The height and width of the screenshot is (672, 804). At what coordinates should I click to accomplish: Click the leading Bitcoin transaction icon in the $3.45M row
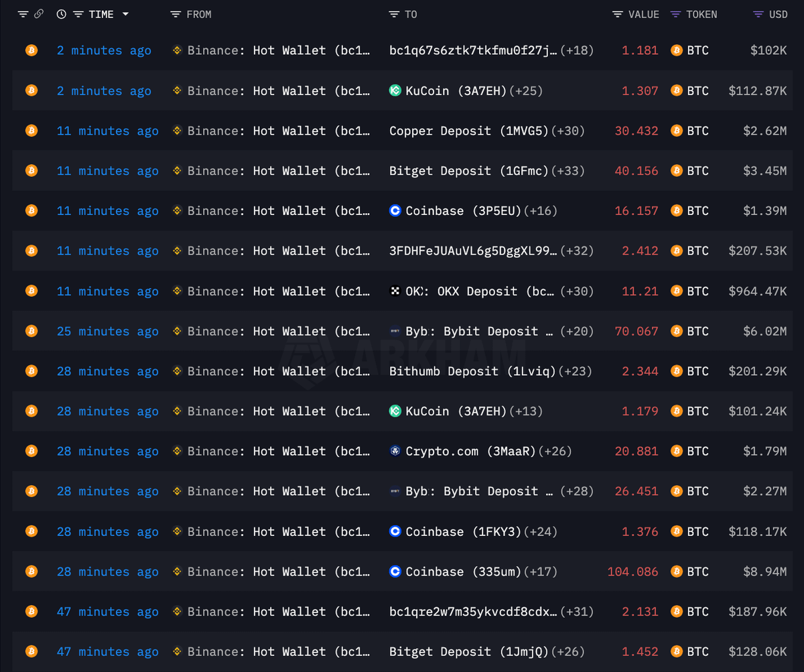point(31,171)
